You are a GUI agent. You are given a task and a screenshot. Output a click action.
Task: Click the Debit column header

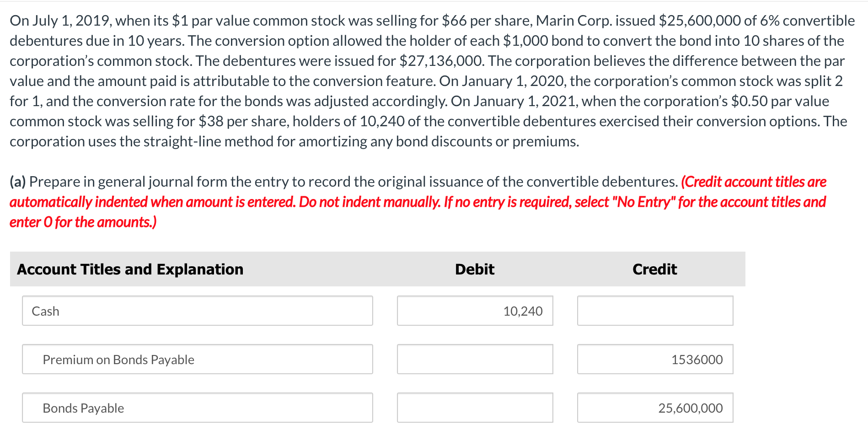[474, 269]
